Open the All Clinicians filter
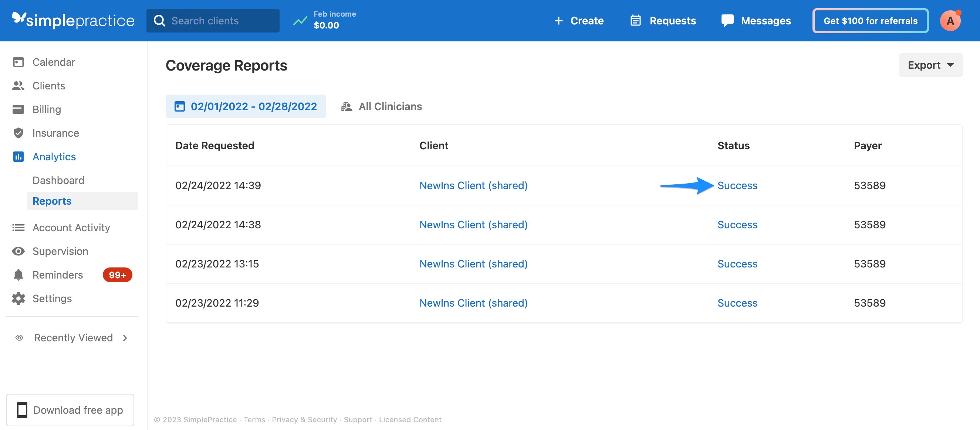This screenshot has height=430, width=980. click(382, 106)
